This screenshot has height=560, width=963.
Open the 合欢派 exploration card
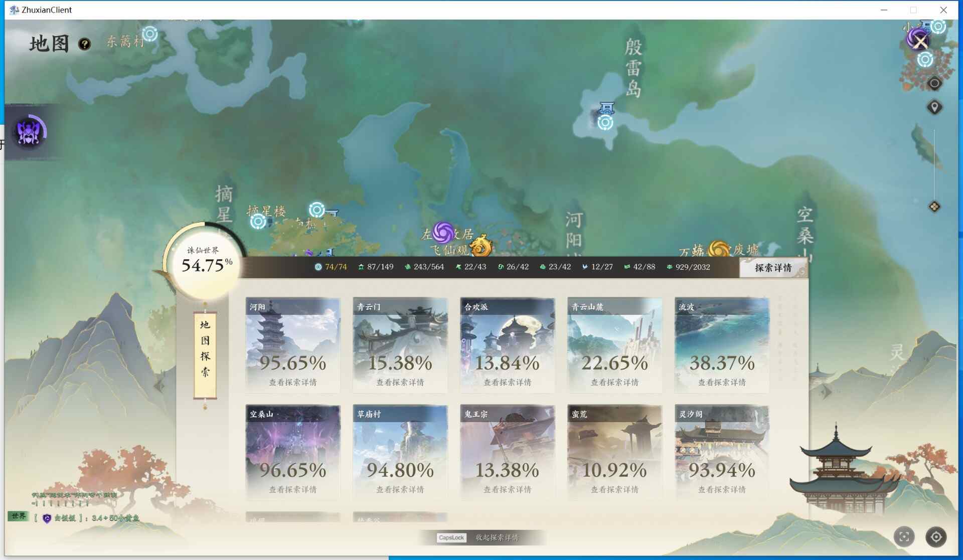pyautogui.click(x=508, y=345)
